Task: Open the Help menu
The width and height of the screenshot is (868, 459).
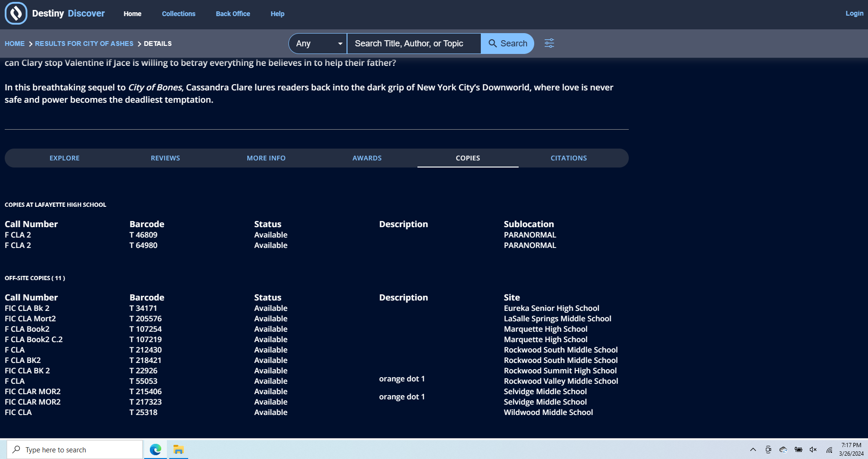Action: (278, 14)
